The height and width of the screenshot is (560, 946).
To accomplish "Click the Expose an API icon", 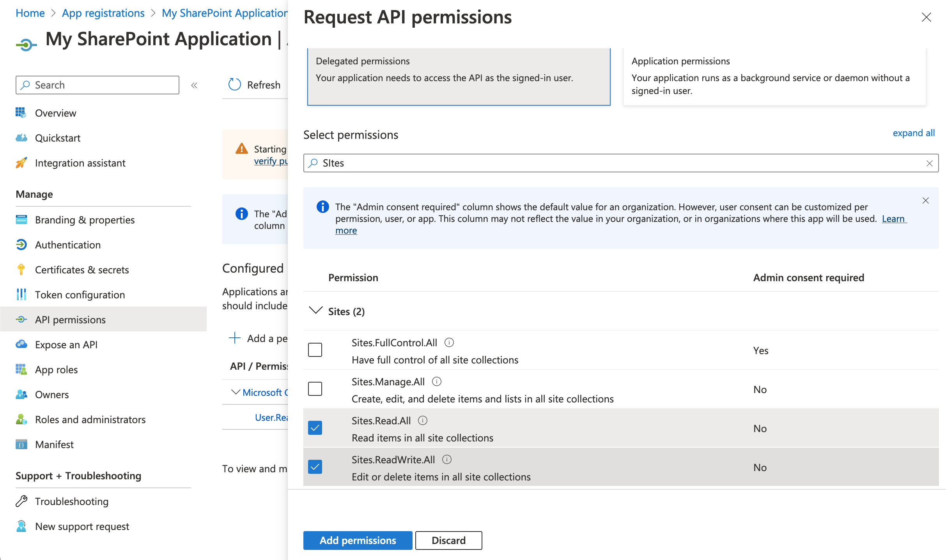I will 21,344.
